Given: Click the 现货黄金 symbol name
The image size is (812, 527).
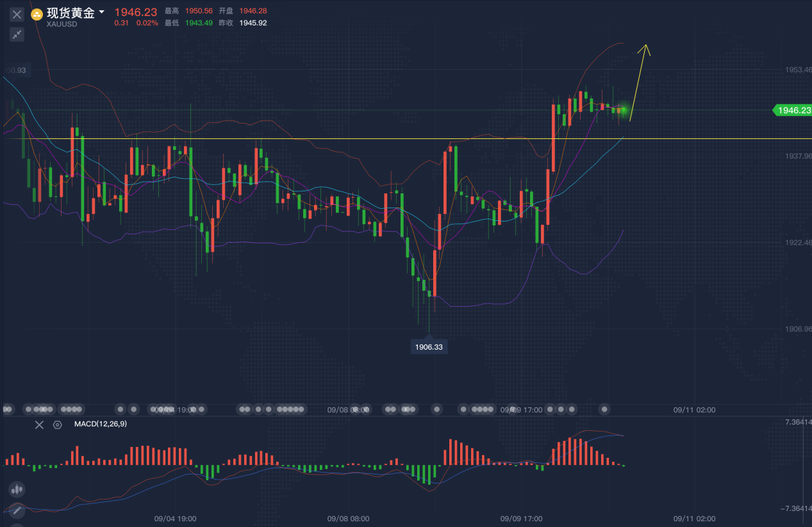Looking at the screenshot, I should [x=70, y=13].
